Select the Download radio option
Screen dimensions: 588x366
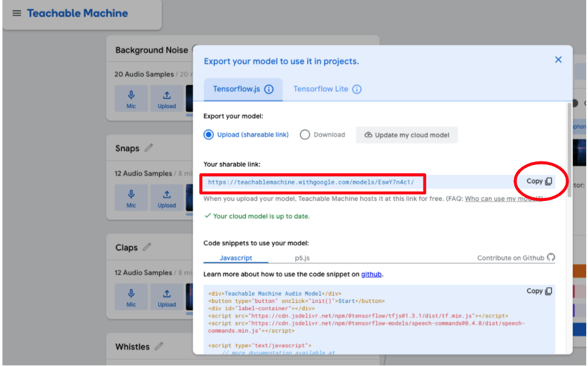click(305, 135)
